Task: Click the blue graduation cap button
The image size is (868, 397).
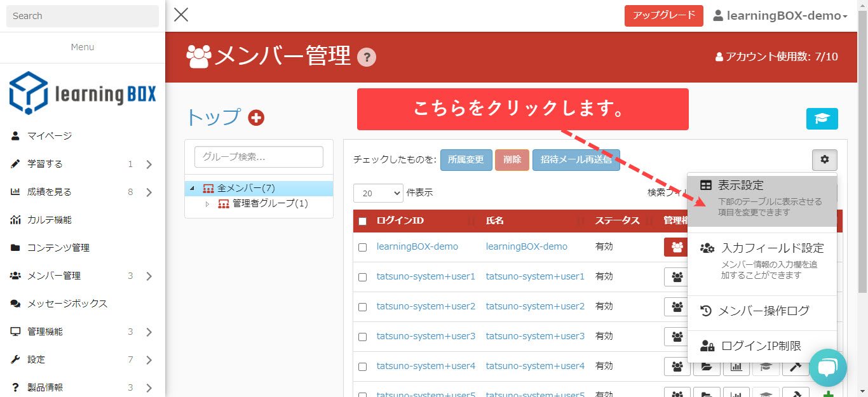Action: click(x=822, y=119)
